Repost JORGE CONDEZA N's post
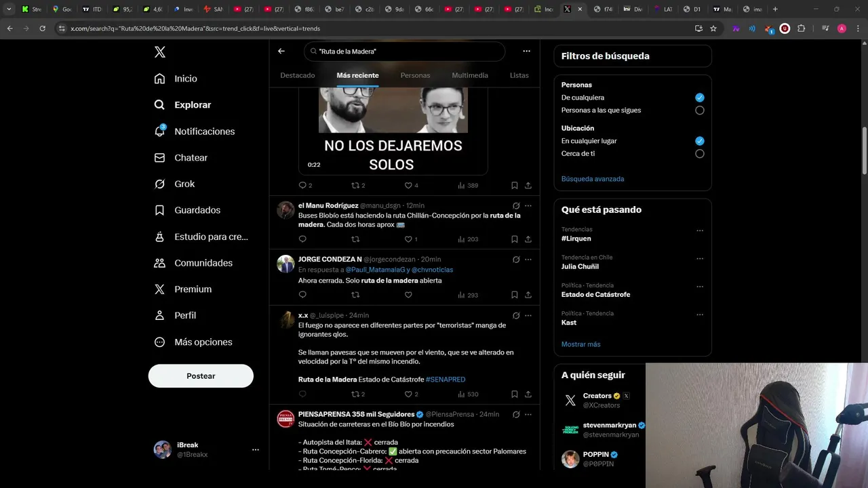 point(355,295)
